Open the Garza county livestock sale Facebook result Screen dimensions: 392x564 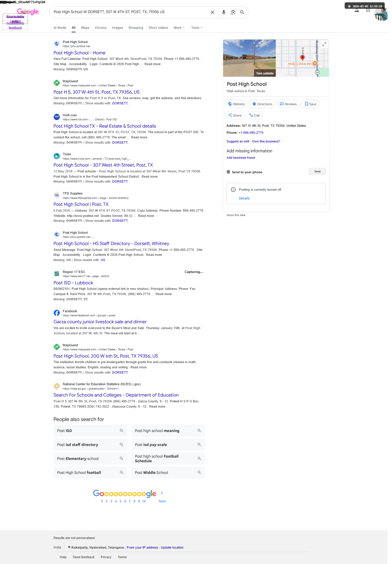[x=100, y=322]
